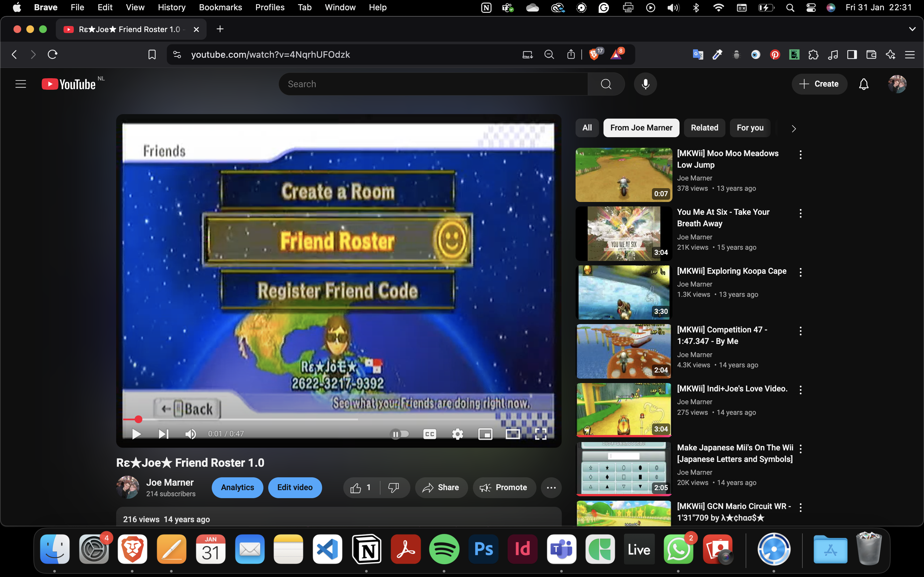Open the video settings gear
The height and width of the screenshot is (577, 924).
[458, 434]
